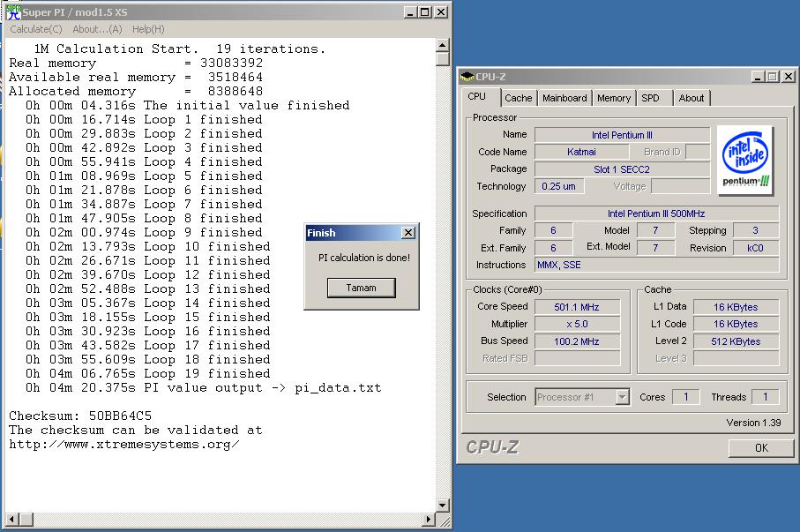This screenshot has height=532, width=800.
Task: Click the Stepping value '3'
Action: pyautogui.click(x=756, y=230)
